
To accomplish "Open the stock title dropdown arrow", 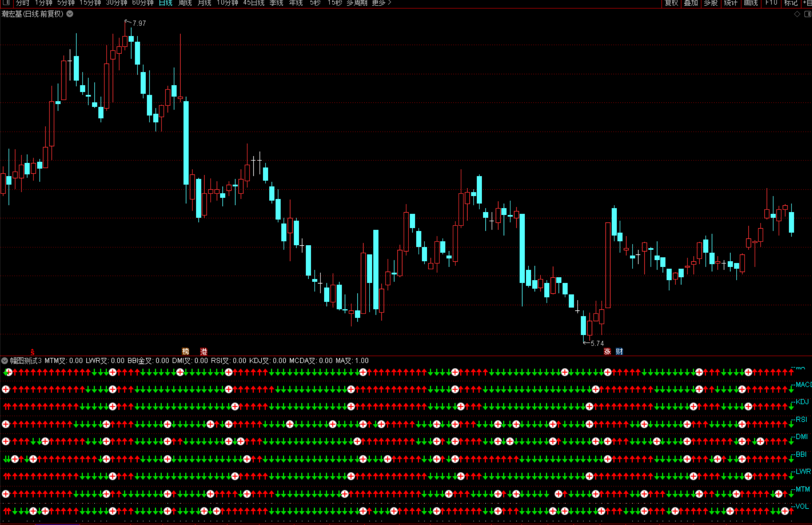I will click(70, 14).
